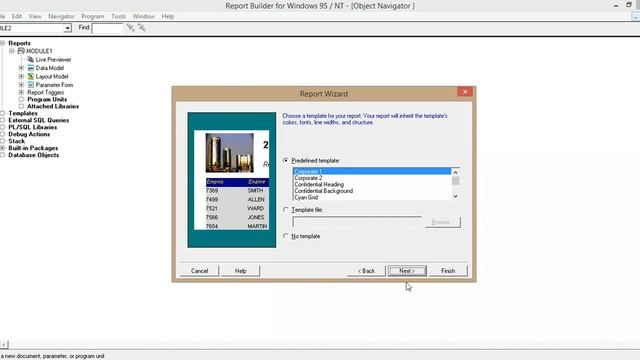
Task: Click the template preview image
Action: 231,180
